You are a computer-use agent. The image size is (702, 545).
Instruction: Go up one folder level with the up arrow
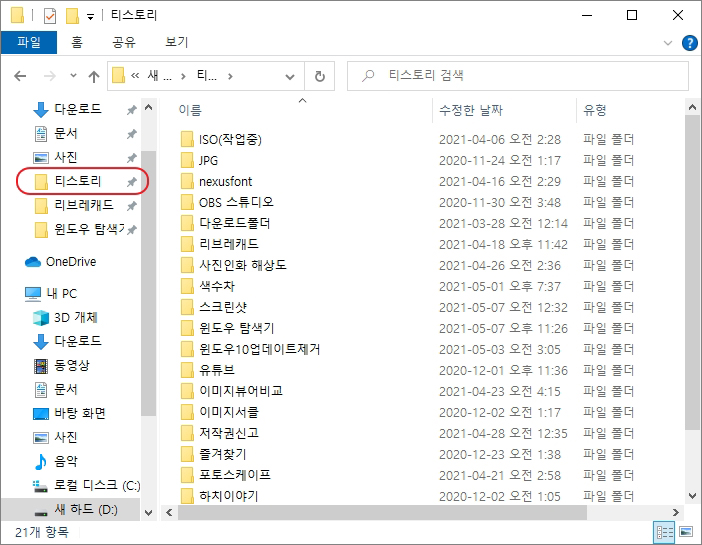click(94, 77)
